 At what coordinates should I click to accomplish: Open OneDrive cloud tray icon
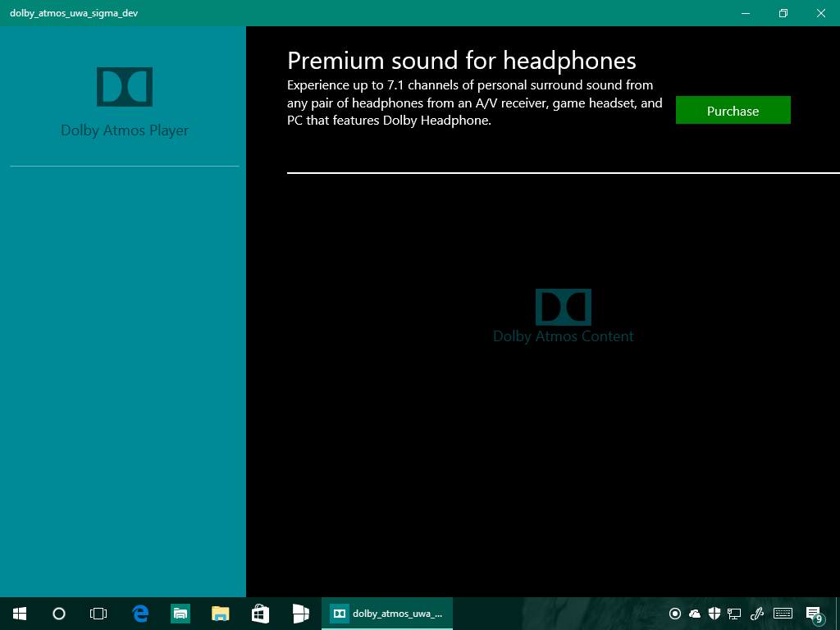click(x=695, y=614)
